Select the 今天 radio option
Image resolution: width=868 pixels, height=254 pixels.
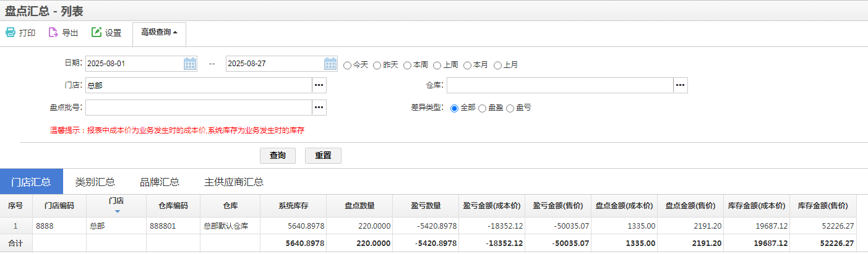click(x=347, y=65)
